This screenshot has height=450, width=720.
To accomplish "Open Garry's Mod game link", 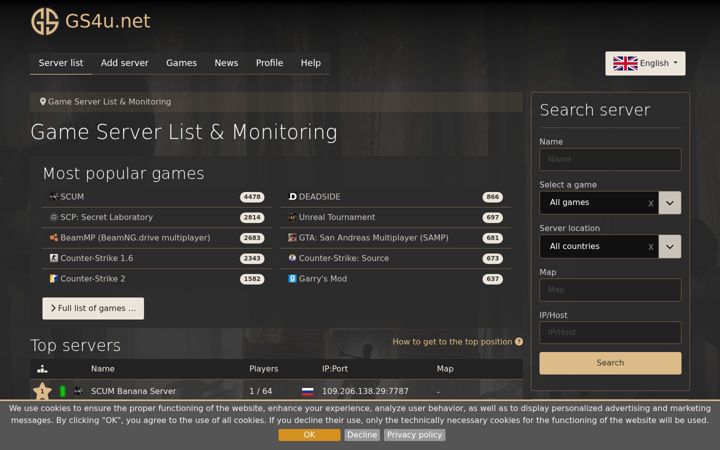I will pyautogui.click(x=323, y=279).
